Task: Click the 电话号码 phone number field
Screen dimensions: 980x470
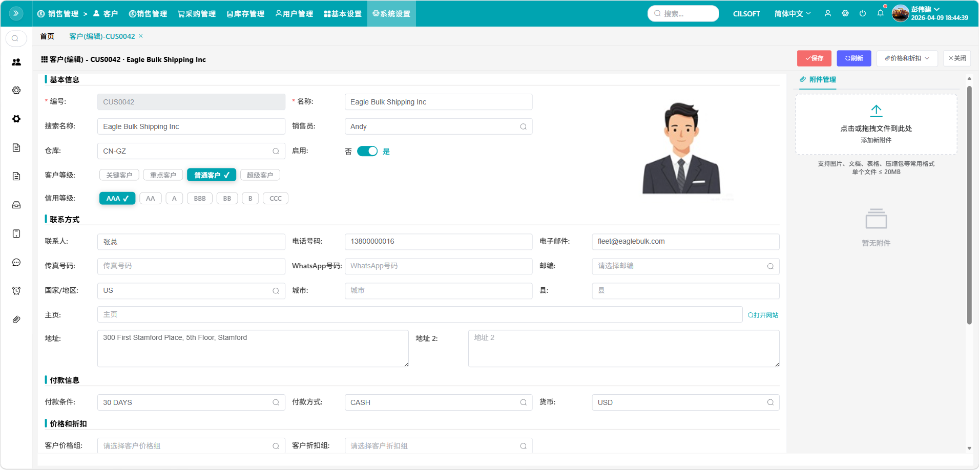Action: pyautogui.click(x=438, y=242)
